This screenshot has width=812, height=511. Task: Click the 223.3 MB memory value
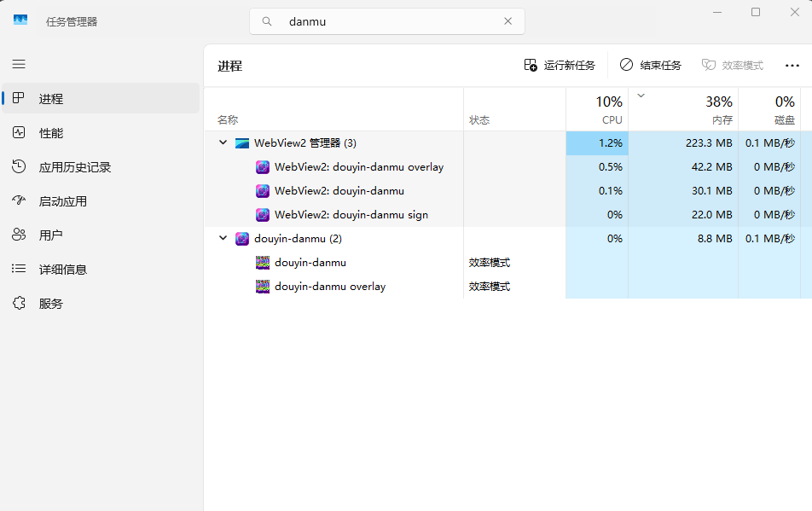click(709, 143)
